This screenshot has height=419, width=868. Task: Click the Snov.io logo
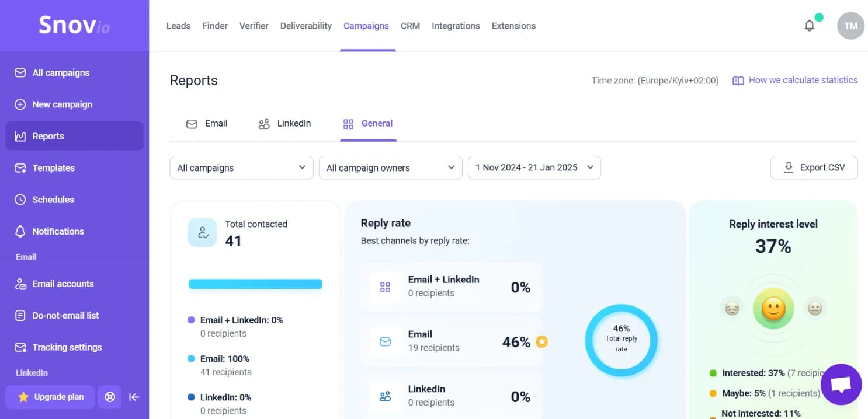[74, 26]
